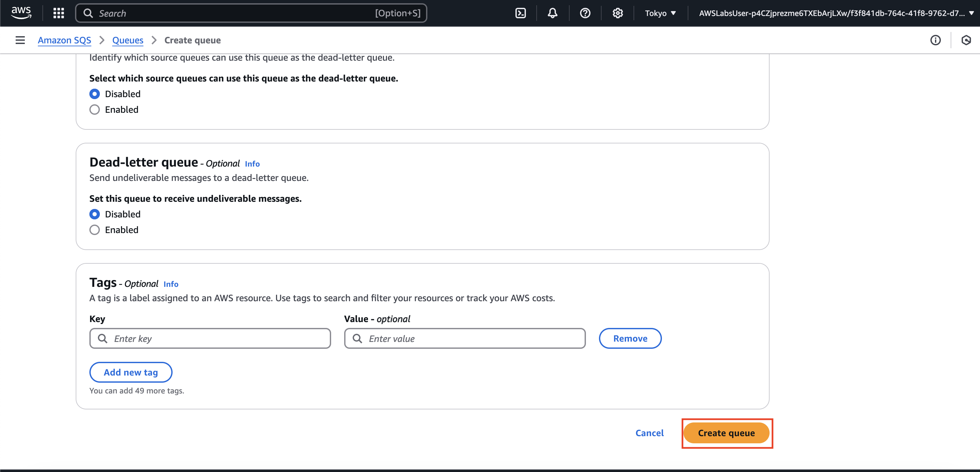Click the AWS logo home icon
980x472 pixels.
21,12
